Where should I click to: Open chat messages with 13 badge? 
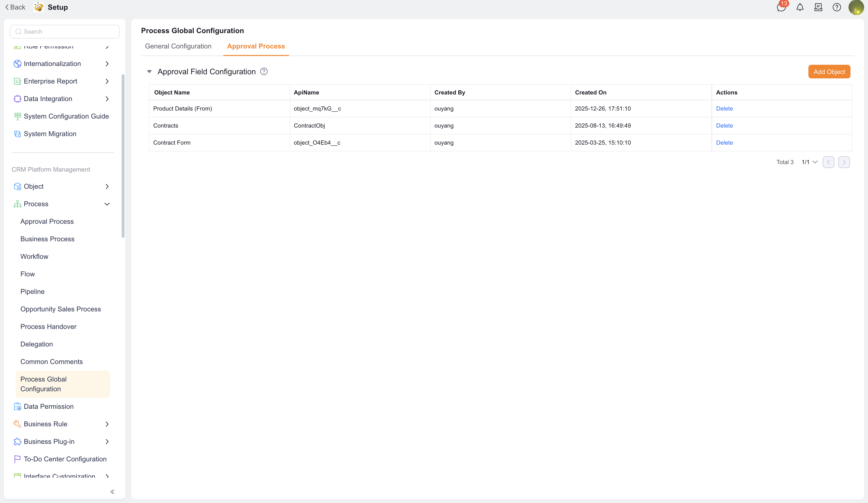782,7
